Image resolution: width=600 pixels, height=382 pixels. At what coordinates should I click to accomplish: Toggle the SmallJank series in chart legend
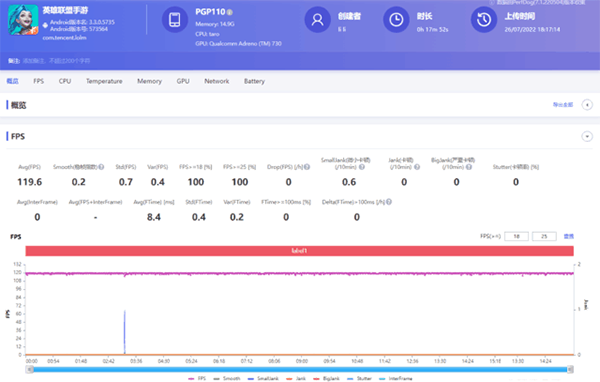pyautogui.click(x=263, y=378)
